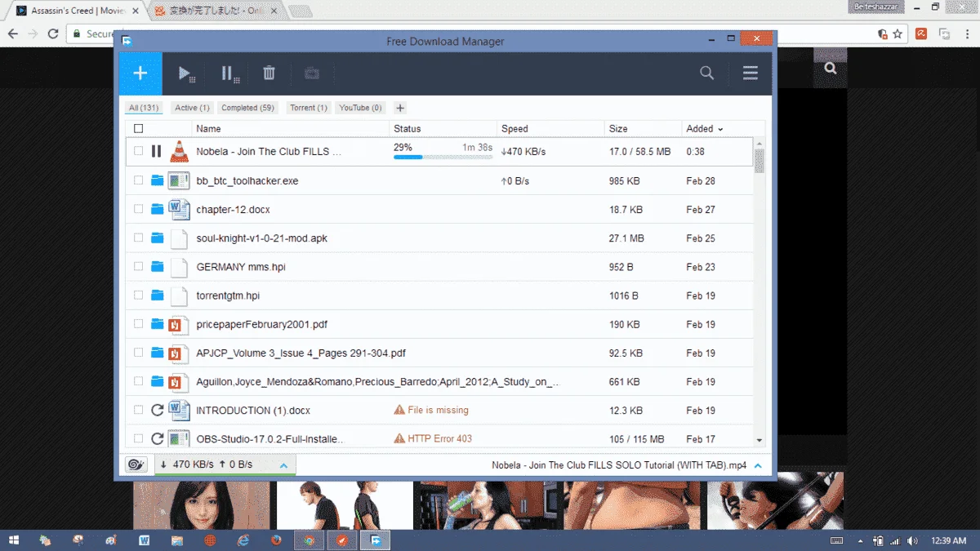Image resolution: width=980 pixels, height=551 pixels.
Task: Check the Nobela download checkbox
Action: coord(138,151)
